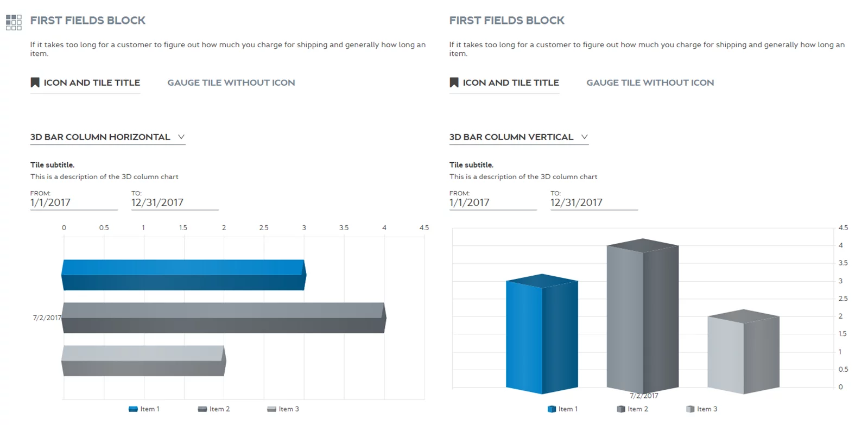
Task: Click the bookmark icon in the left block
Action: 35,83
